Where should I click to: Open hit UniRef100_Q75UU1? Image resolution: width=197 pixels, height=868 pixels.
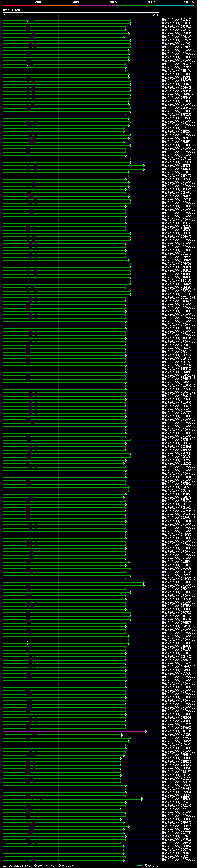(177, 33)
